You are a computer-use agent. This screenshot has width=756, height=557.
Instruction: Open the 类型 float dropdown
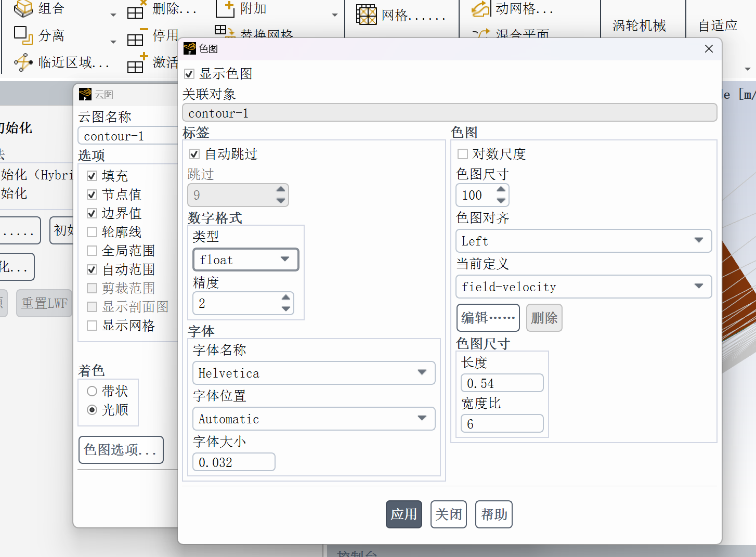pos(246,260)
